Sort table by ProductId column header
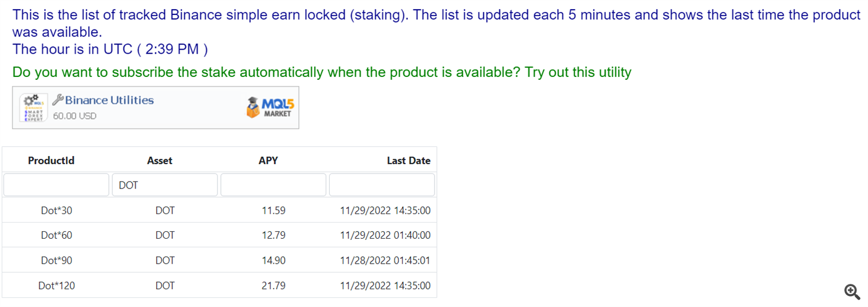This screenshot has height=307, width=868. (51, 160)
